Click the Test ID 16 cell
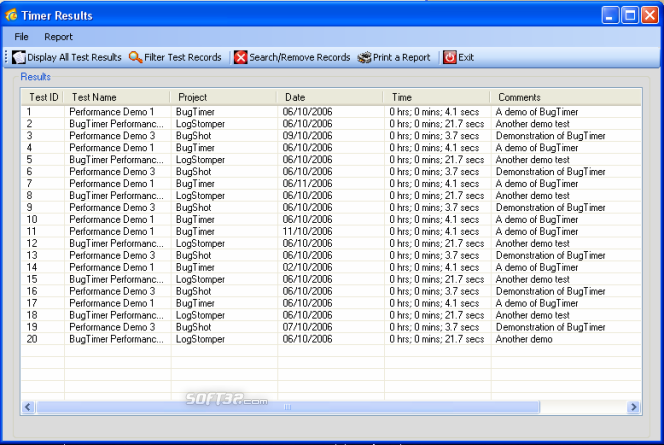The image size is (664, 445). point(32,291)
